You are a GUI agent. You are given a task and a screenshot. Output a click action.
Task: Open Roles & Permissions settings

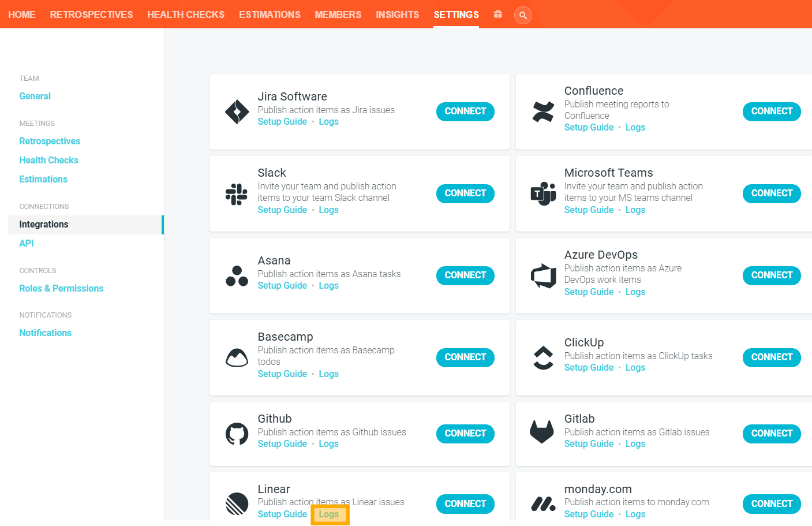pos(62,289)
